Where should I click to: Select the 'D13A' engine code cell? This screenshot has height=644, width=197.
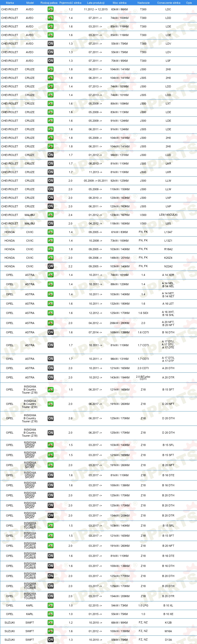click(x=168, y=640)
